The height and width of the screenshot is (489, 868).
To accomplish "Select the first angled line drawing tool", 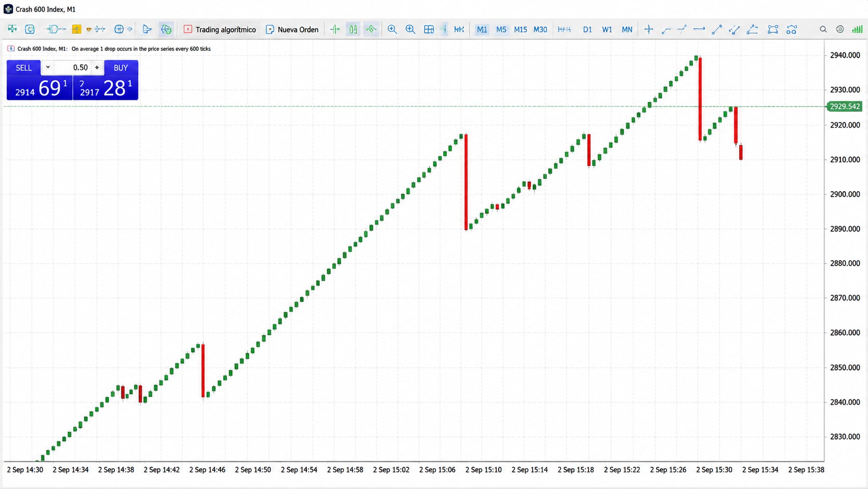I will tap(666, 30).
